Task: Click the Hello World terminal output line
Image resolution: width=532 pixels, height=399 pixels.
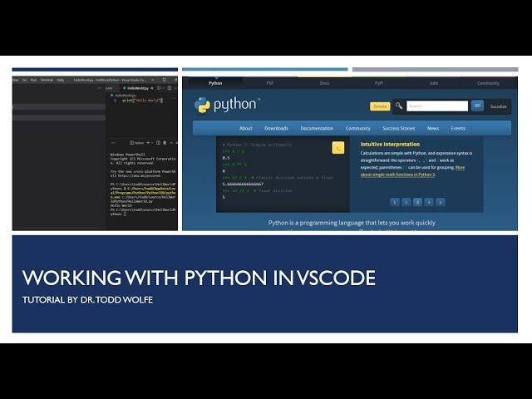Action: pos(121,205)
